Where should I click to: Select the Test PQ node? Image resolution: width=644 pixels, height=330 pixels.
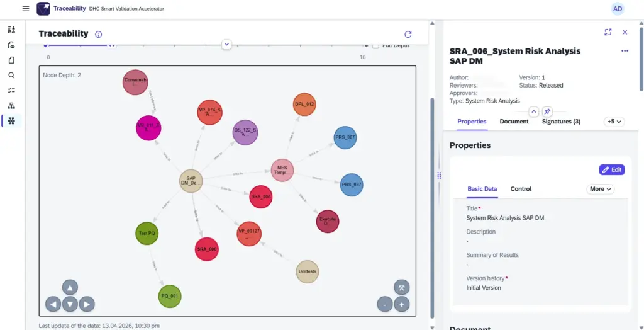(x=147, y=233)
